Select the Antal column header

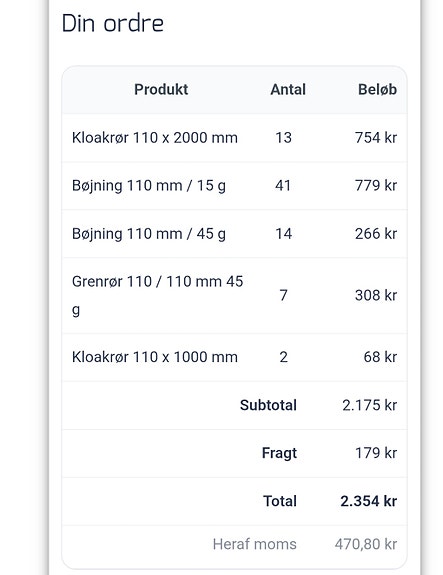288,89
